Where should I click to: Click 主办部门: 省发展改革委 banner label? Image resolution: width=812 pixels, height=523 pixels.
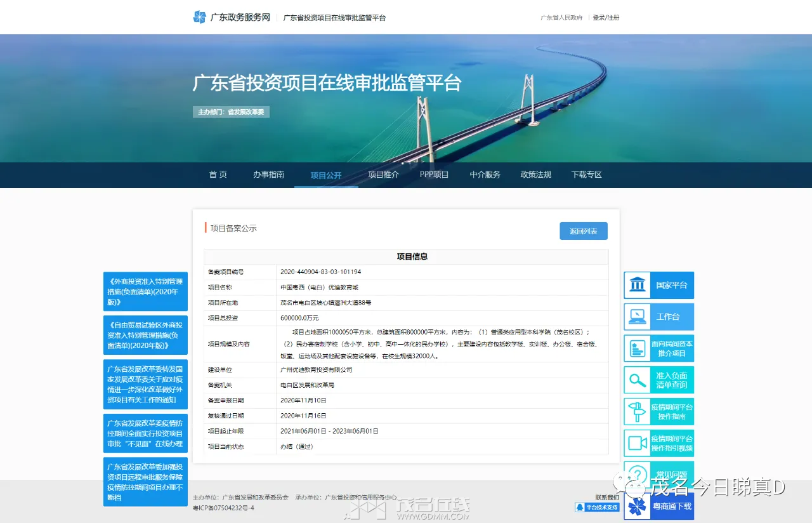click(231, 112)
